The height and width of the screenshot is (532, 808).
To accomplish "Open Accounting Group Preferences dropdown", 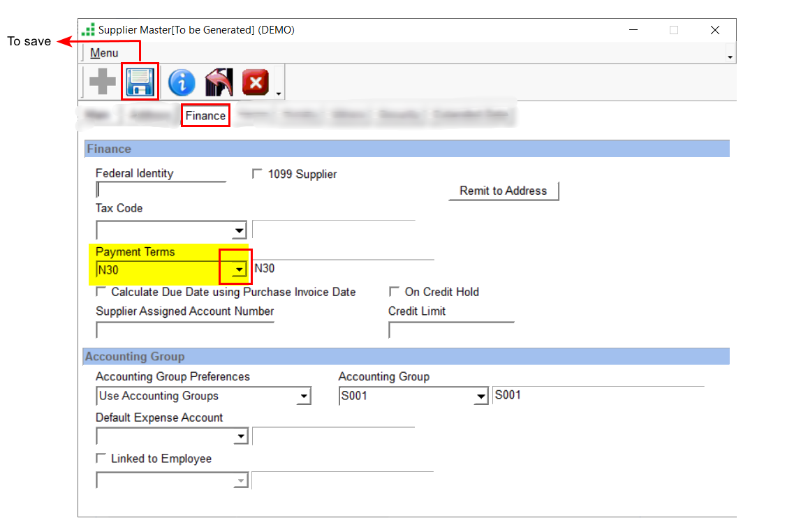I will click(304, 397).
